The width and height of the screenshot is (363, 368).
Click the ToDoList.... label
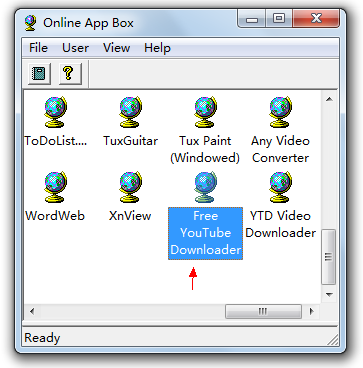point(55,141)
